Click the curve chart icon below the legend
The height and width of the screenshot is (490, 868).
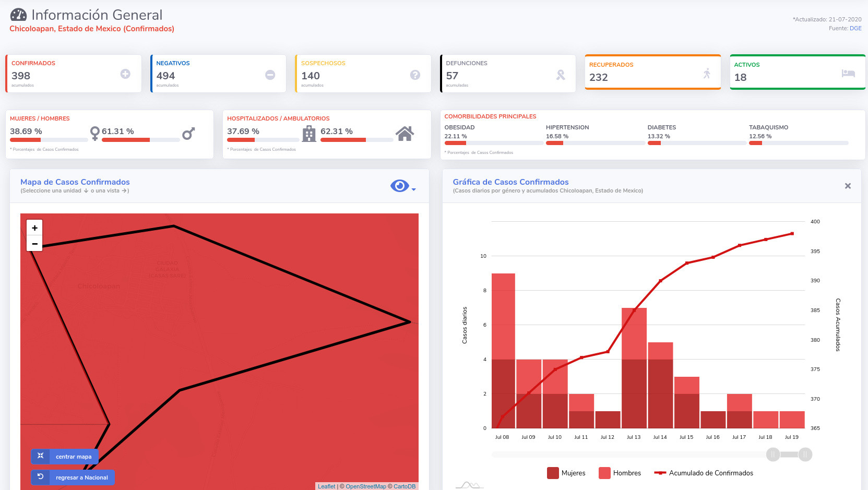[x=469, y=485]
